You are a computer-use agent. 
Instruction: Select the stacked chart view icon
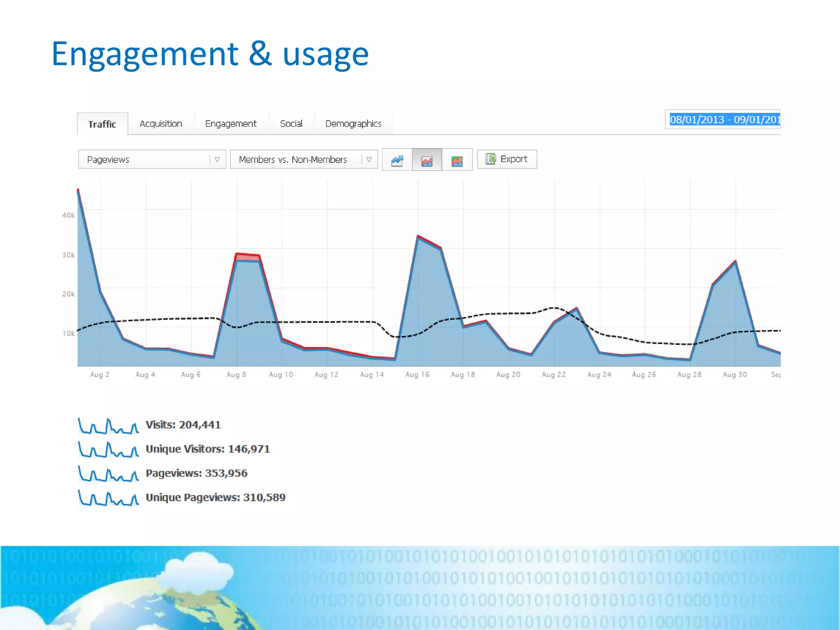[457, 160]
